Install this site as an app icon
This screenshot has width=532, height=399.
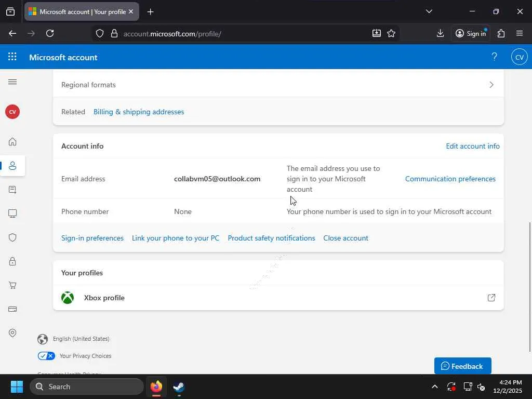pos(377,33)
